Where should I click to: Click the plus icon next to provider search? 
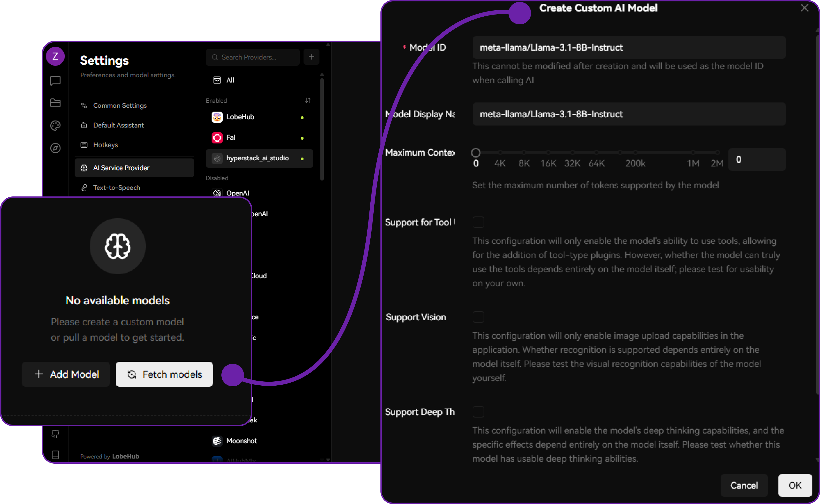311,57
